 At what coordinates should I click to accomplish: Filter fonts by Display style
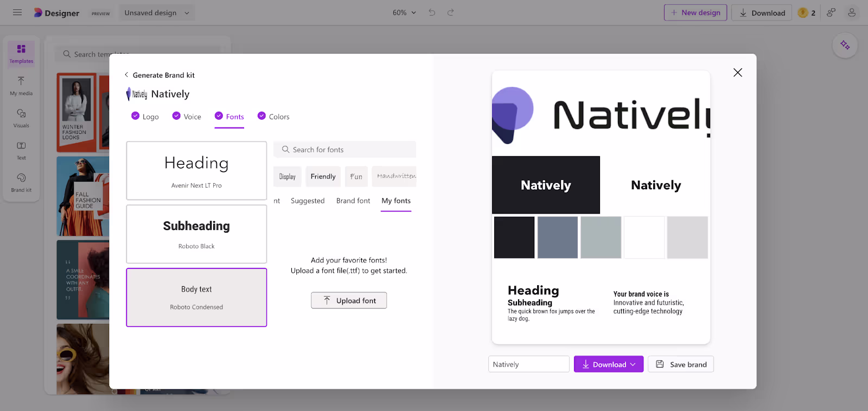click(288, 176)
